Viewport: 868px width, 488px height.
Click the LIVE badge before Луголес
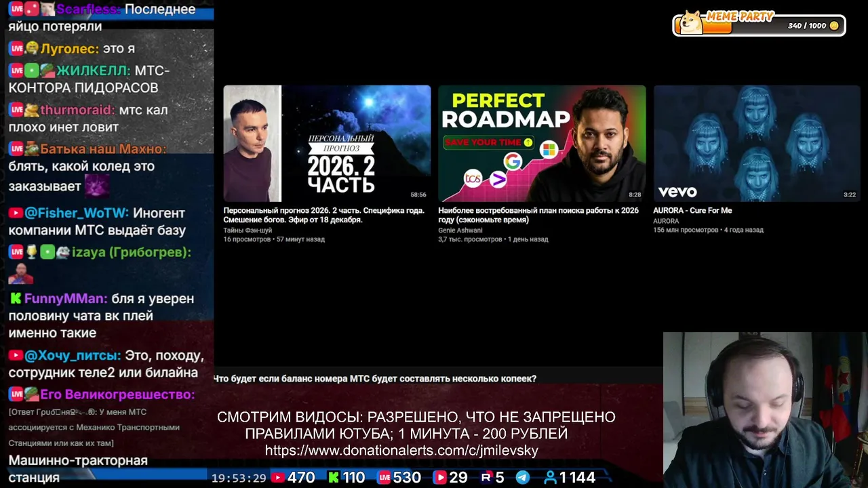(16, 49)
